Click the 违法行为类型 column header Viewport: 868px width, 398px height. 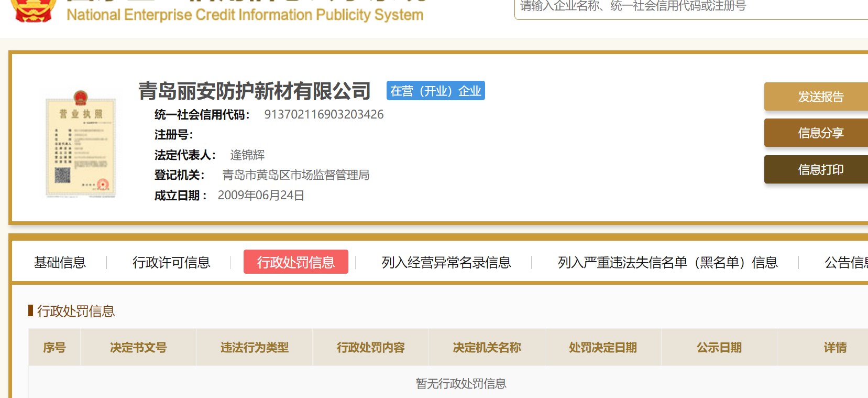click(x=255, y=347)
